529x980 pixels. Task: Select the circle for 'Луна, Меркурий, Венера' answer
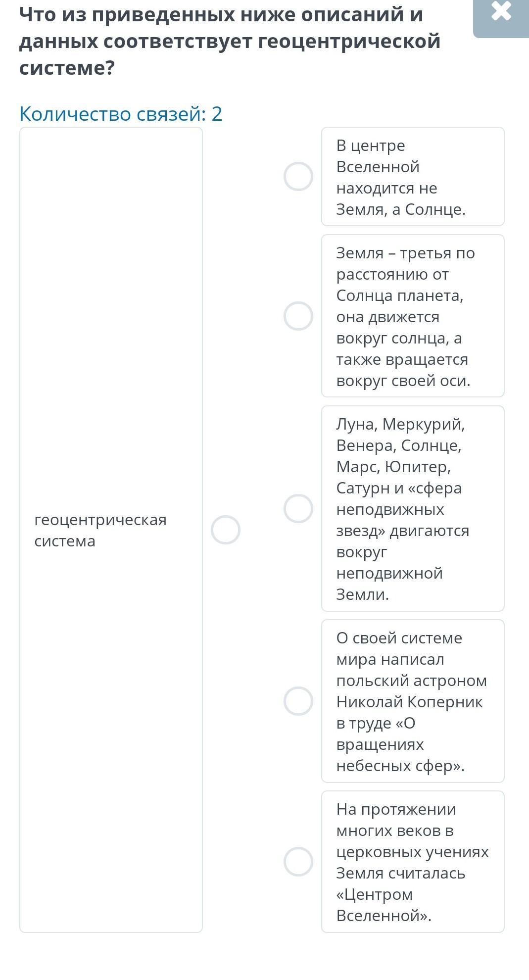pos(298,508)
